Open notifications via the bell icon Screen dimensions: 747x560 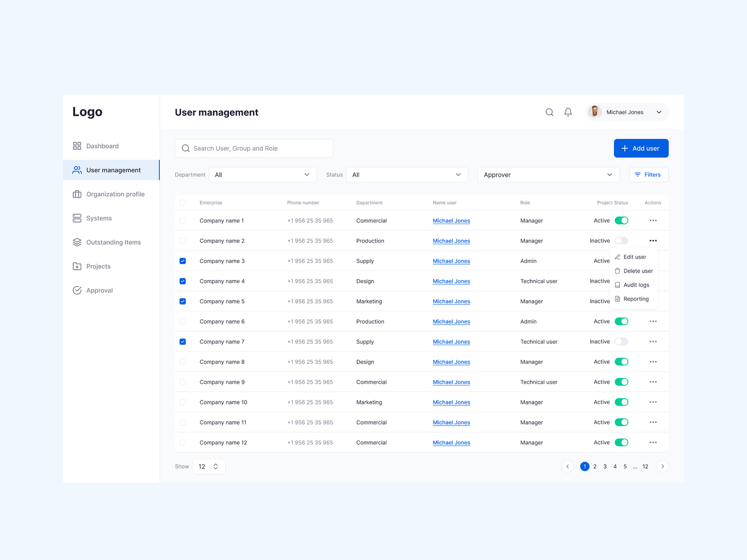click(568, 112)
